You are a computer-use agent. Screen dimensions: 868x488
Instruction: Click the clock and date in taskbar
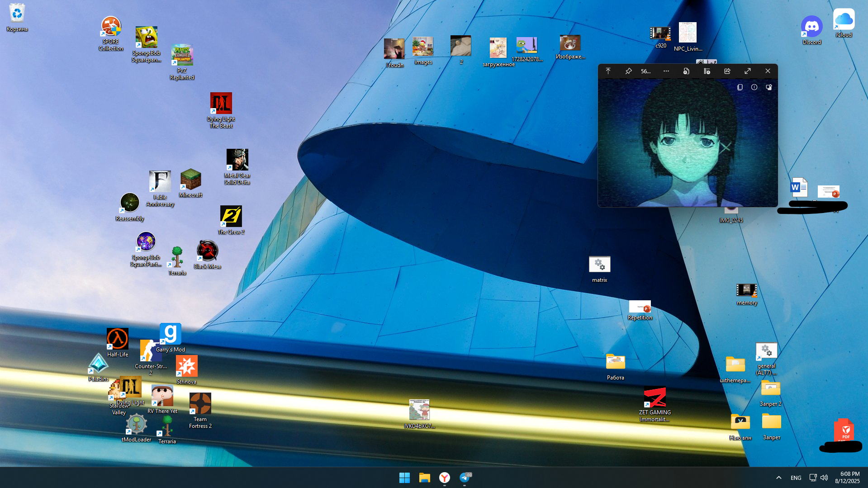[847, 478]
